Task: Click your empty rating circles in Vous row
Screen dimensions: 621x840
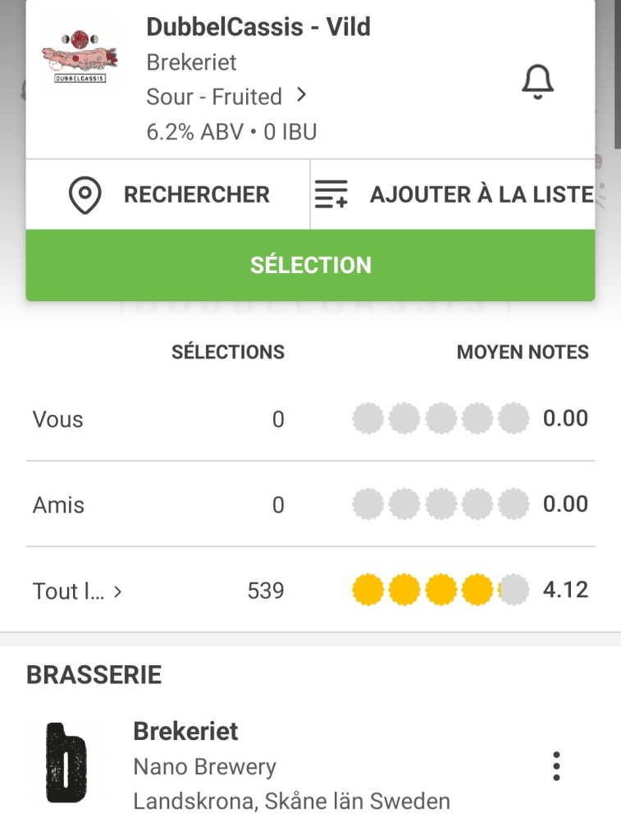Action: [x=441, y=419]
